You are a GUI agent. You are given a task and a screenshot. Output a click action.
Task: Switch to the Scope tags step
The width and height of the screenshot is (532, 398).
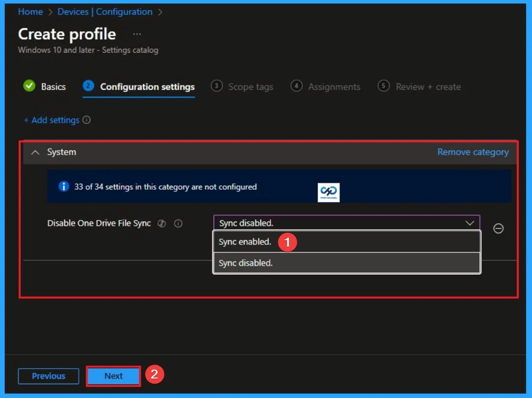click(250, 86)
